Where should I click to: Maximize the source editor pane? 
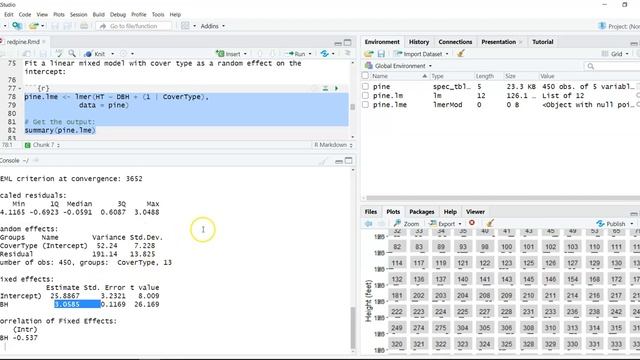(x=348, y=42)
